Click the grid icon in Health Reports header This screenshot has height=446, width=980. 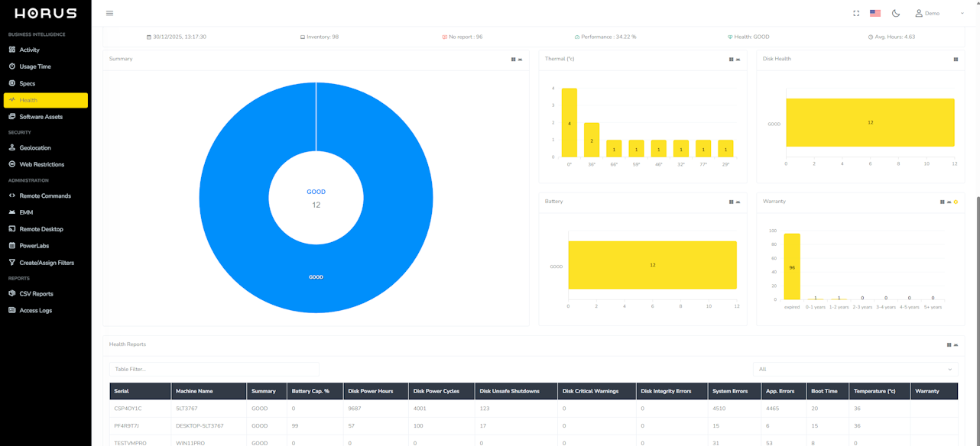pyautogui.click(x=949, y=344)
